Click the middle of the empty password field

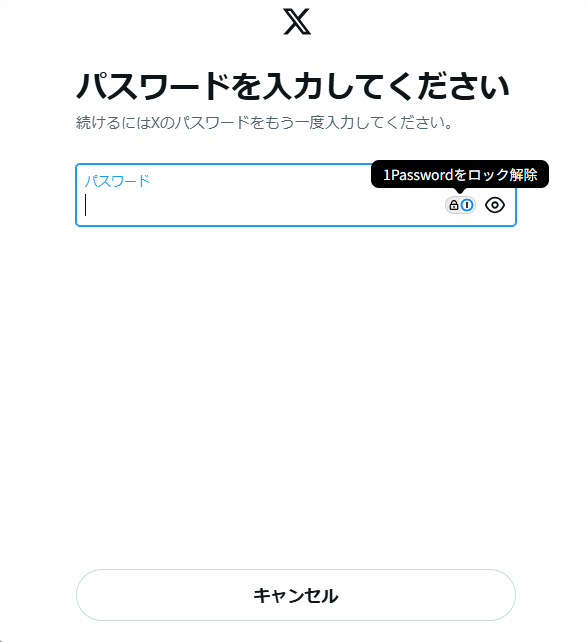262,205
